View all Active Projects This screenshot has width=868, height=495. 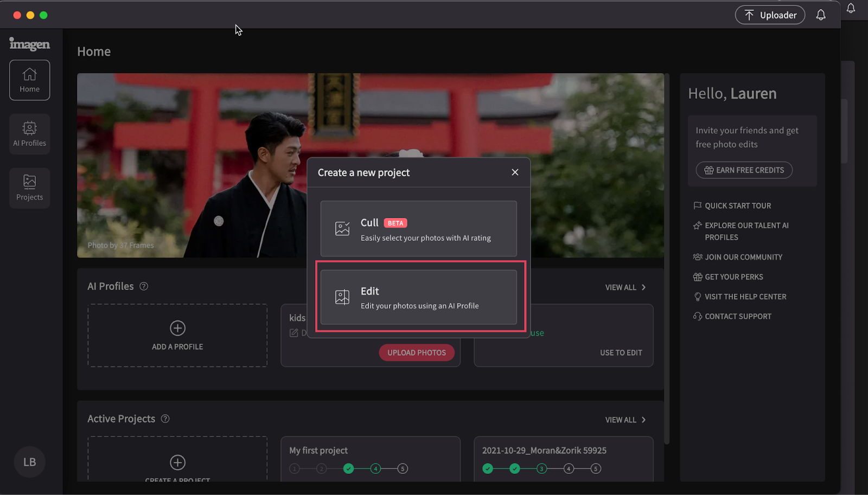point(626,420)
